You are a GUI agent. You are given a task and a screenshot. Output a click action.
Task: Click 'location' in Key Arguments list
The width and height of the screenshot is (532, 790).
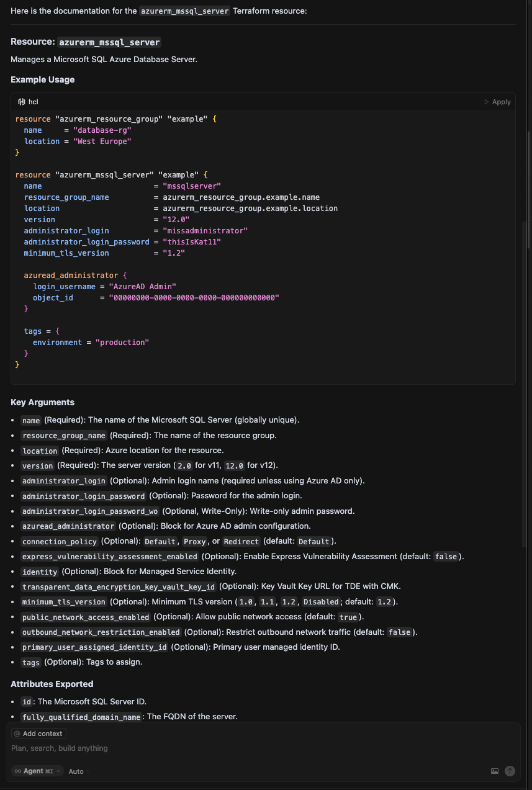point(40,451)
